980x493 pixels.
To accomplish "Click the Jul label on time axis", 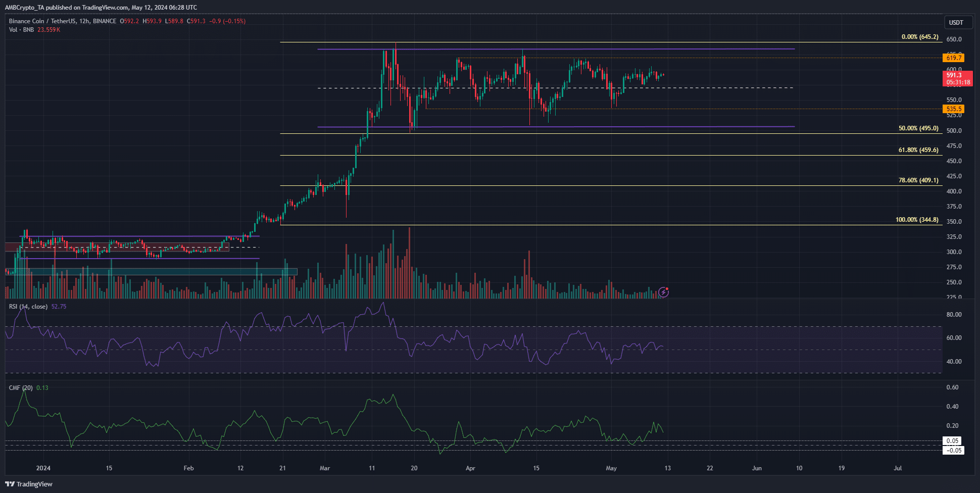I will 898,468.
